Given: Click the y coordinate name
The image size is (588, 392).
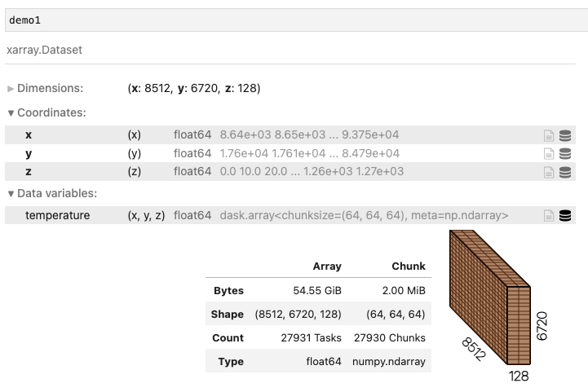Looking at the screenshot, I should point(29,154).
